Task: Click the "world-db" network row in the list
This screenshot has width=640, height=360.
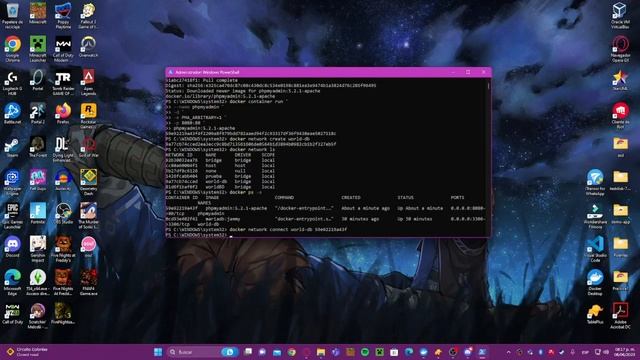Action: pos(220,182)
